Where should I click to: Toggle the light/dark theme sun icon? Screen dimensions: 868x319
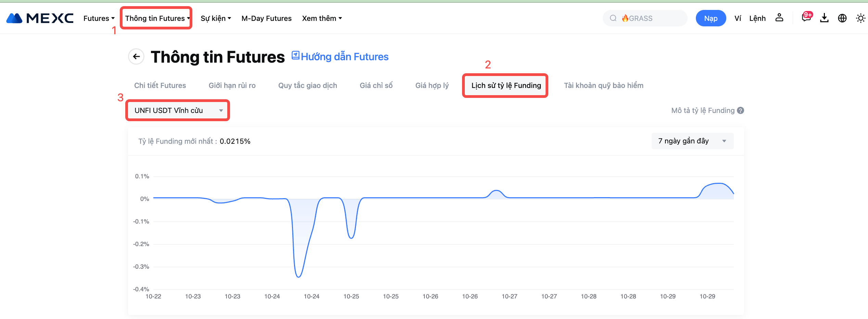click(860, 18)
